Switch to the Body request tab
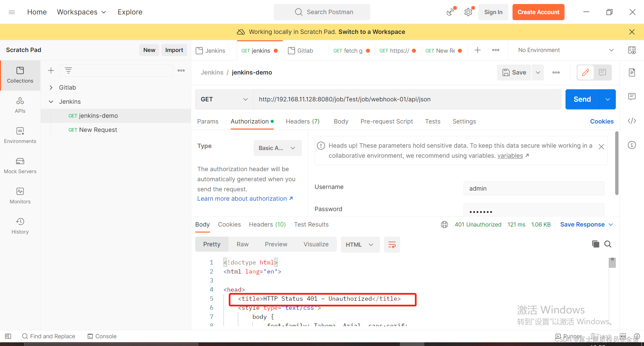The image size is (644, 346). point(341,121)
